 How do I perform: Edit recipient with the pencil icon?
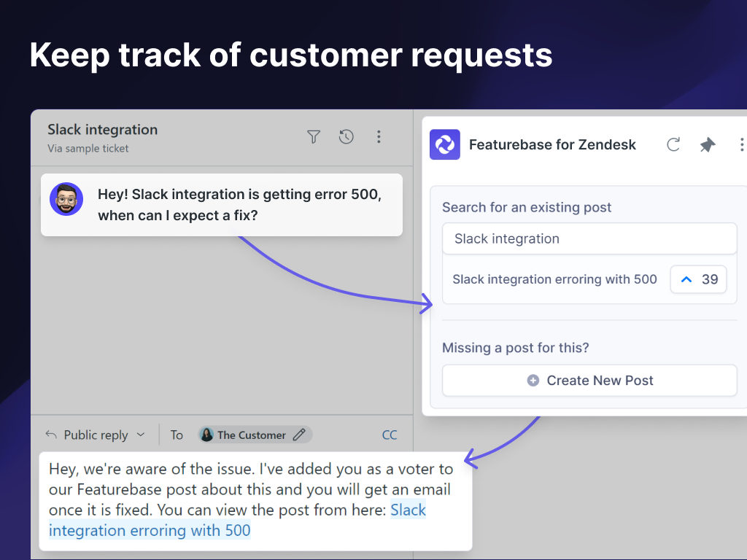pyautogui.click(x=299, y=435)
